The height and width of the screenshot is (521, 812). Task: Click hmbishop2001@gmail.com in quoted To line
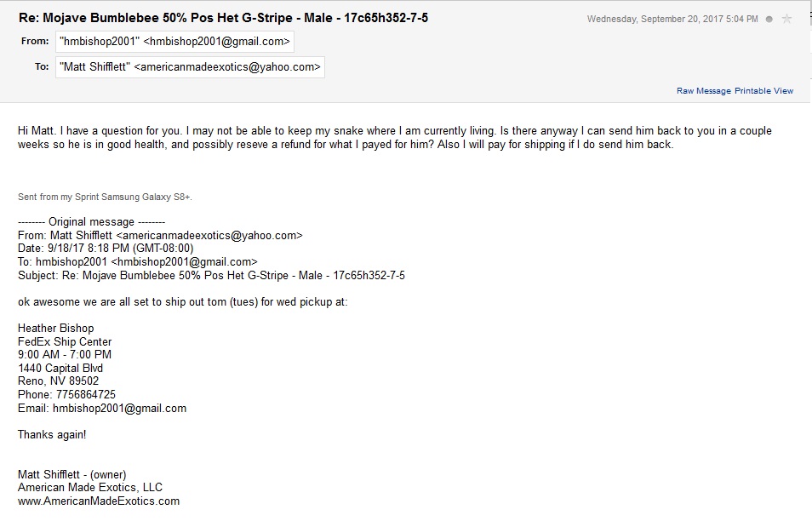coord(184,262)
